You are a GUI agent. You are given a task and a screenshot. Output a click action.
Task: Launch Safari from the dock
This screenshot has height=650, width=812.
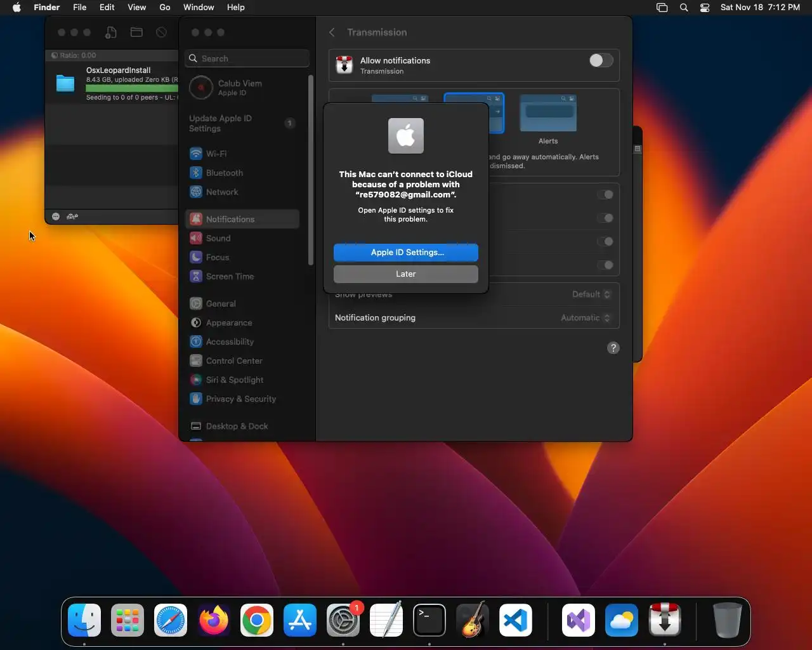[171, 620]
